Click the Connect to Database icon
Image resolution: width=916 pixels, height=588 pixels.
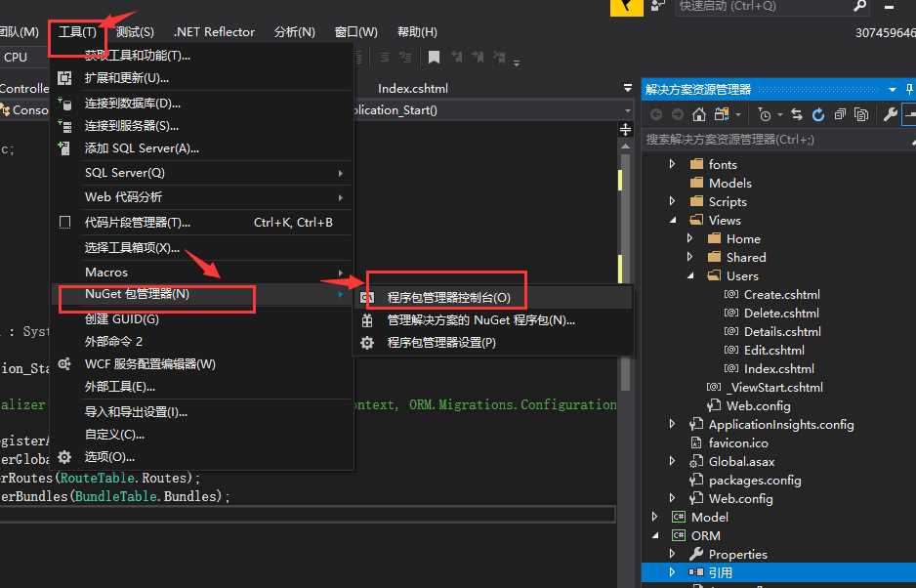coord(64,104)
